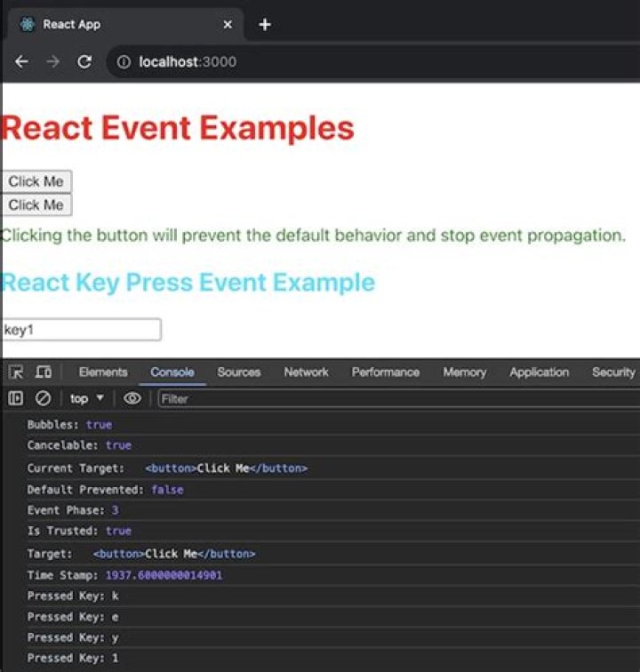This screenshot has height=672, width=640.
Task: Select the React App browser tab
Action: [124, 24]
